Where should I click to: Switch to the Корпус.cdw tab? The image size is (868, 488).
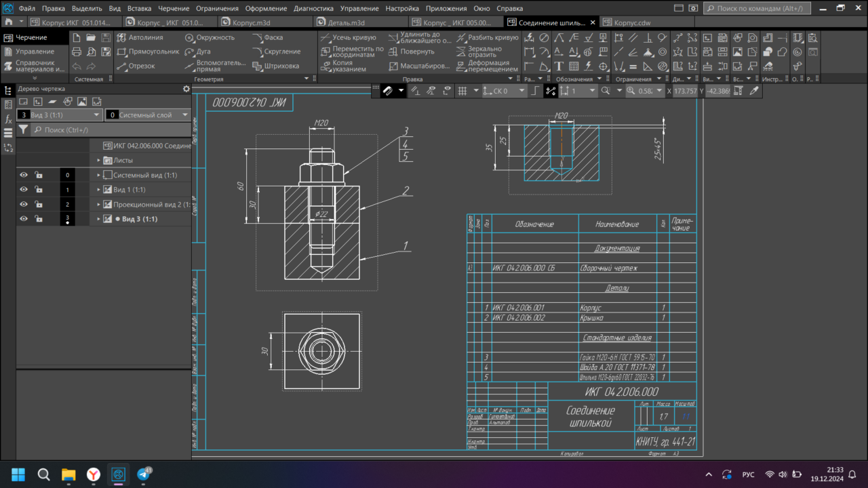pyautogui.click(x=646, y=22)
